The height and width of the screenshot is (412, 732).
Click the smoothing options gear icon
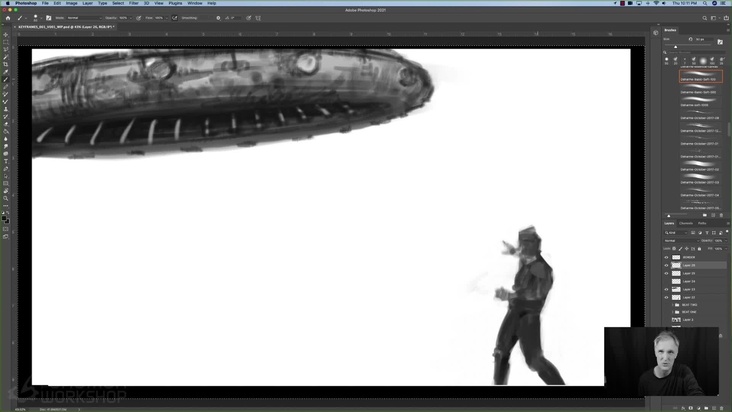point(218,18)
